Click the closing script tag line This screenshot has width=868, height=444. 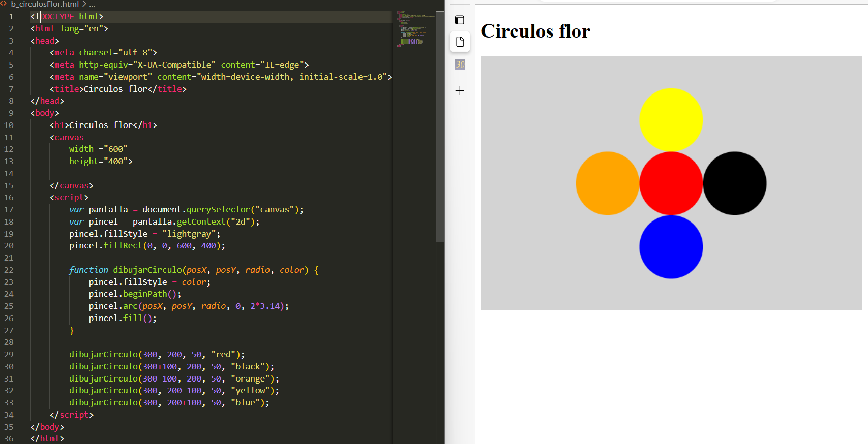click(72, 415)
